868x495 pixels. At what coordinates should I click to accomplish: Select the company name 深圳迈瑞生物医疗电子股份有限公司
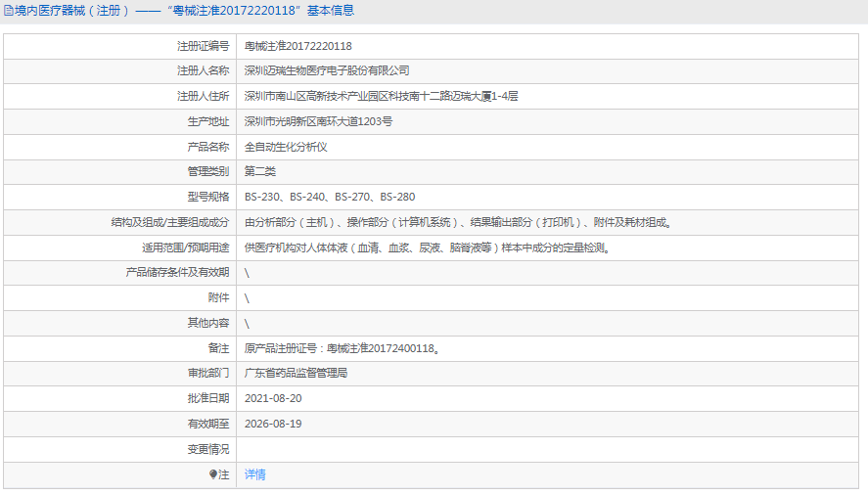(327, 70)
